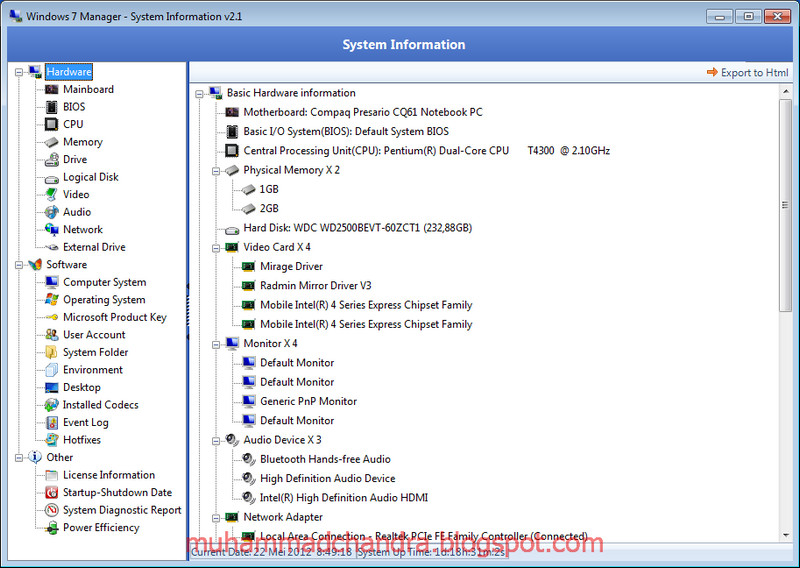Select Radmin Mirror Driver V3 entry
The image size is (800, 568).
pyautogui.click(x=316, y=286)
